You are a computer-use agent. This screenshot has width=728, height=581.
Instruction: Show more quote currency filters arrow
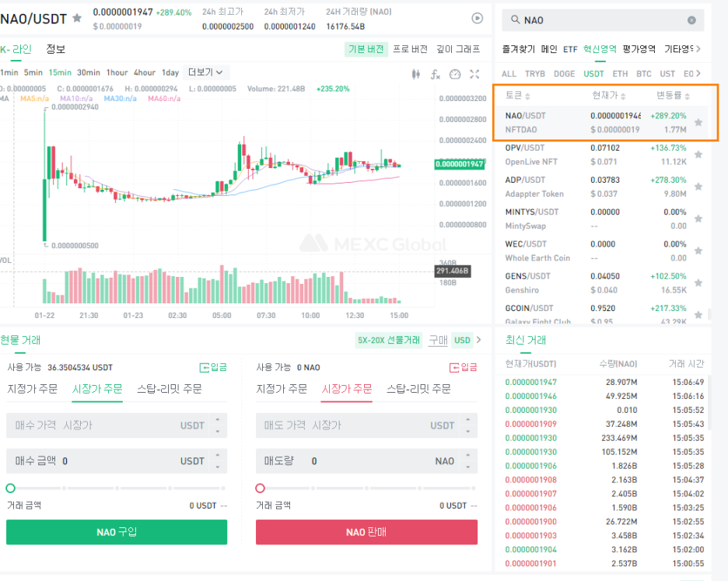click(x=698, y=73)
